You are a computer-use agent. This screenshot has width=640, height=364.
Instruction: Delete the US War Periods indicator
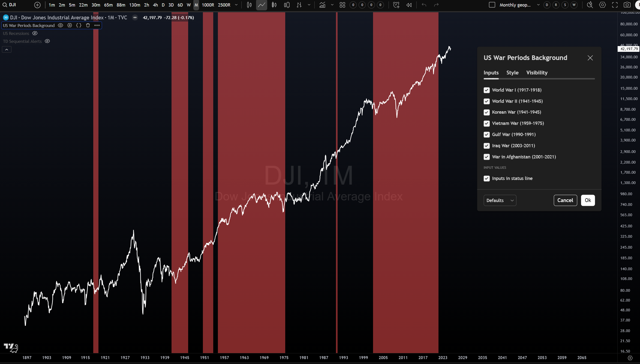tap(88, 25)
